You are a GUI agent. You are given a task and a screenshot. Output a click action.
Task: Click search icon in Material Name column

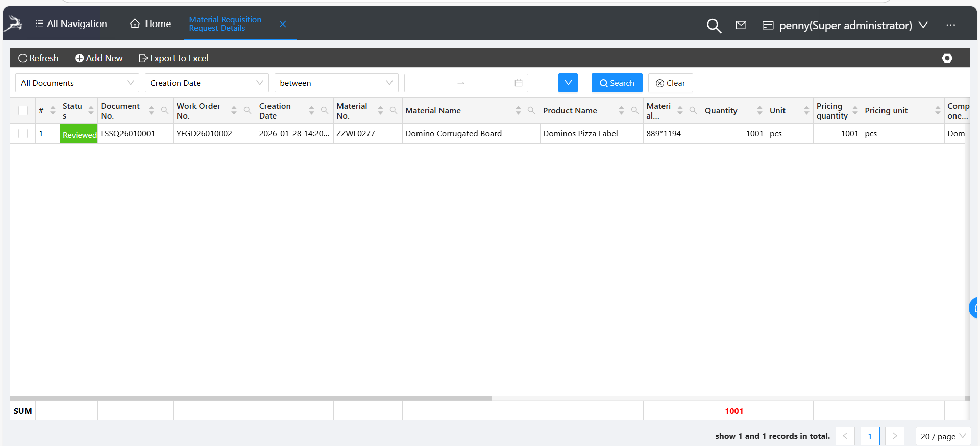tap(531, 110)
